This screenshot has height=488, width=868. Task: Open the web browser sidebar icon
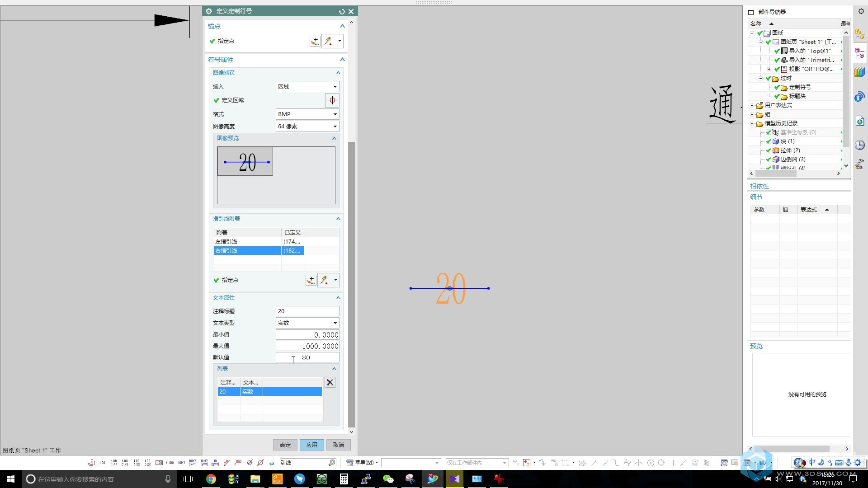[x=860, y=121]
